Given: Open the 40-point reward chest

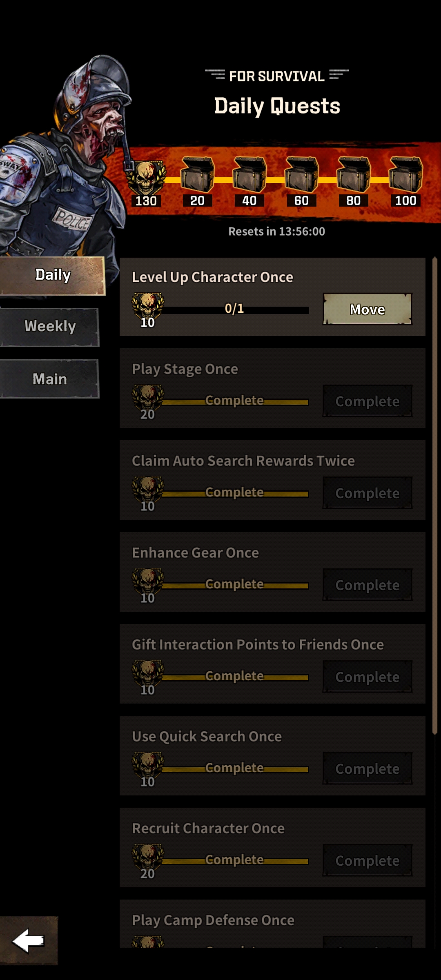Looking at the screenshot, I should pyautogui.click(x=249, y=175).
